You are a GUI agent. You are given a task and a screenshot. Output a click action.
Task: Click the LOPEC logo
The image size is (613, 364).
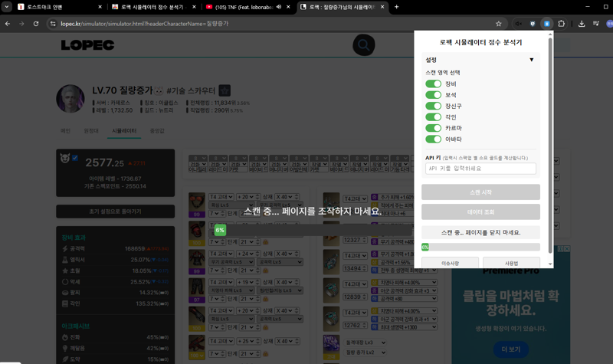(87, 45)
